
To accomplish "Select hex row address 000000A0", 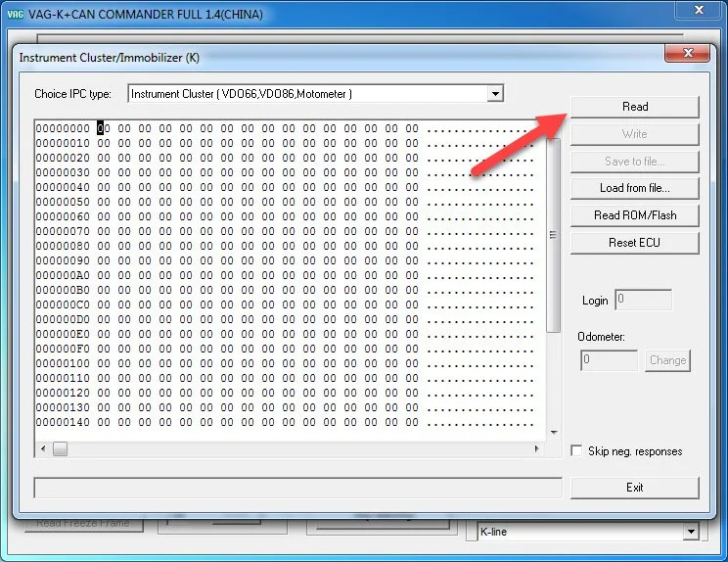I will [63, 275].
